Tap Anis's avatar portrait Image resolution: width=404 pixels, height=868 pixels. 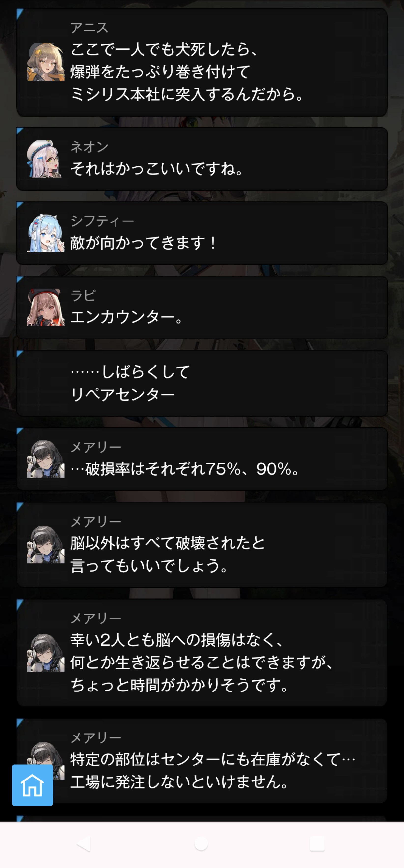tap(45, 62)
